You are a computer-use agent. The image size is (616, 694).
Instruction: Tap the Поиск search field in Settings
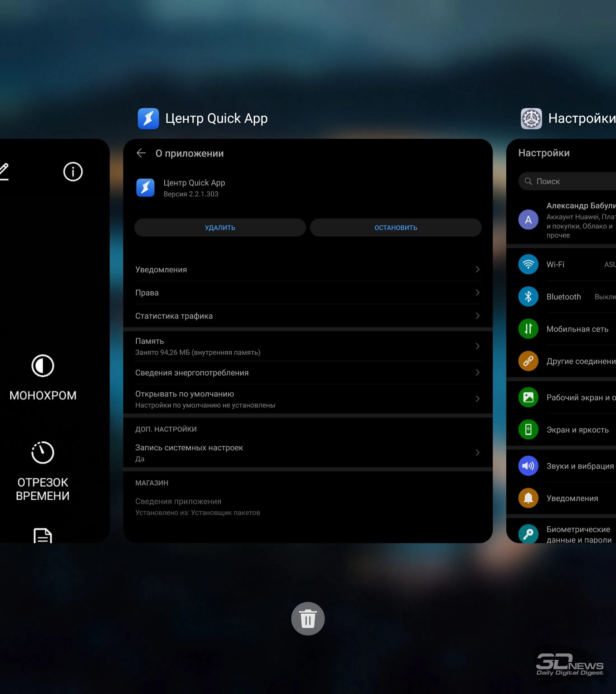point(567,181)
